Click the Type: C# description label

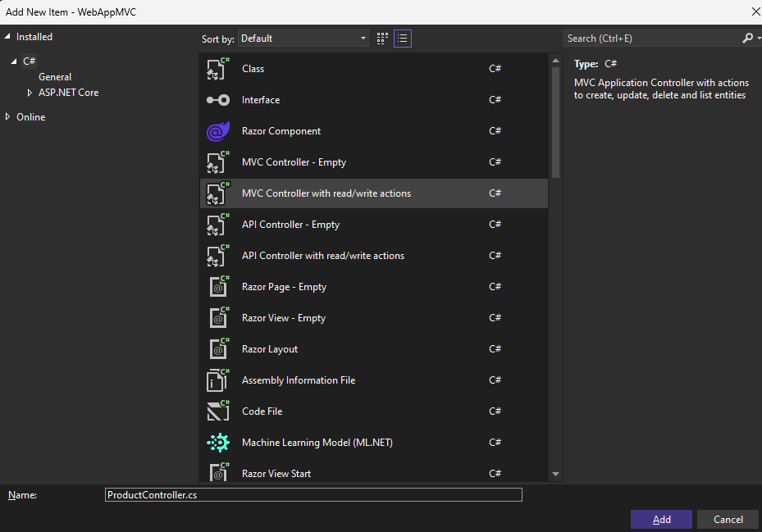point(595,64)
